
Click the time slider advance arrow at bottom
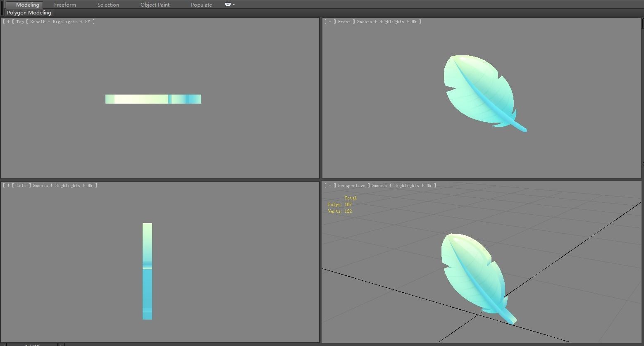pyautogui.click(x=61, y=344)
